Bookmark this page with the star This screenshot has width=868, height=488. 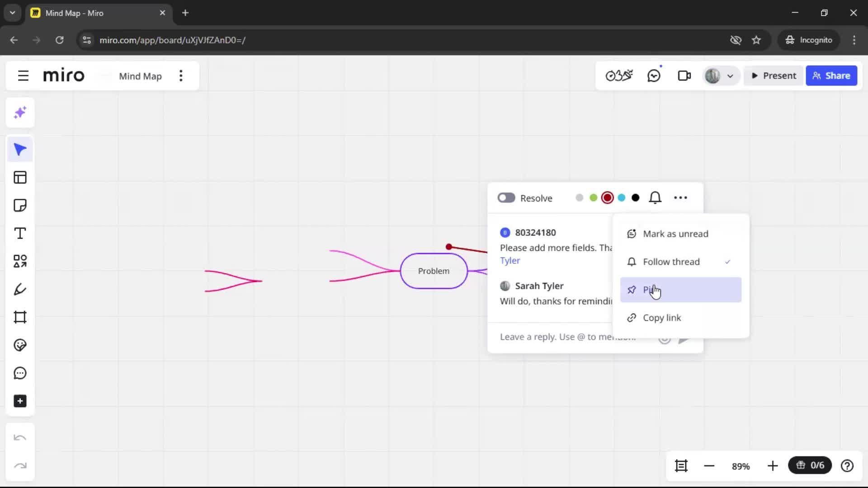756,40
